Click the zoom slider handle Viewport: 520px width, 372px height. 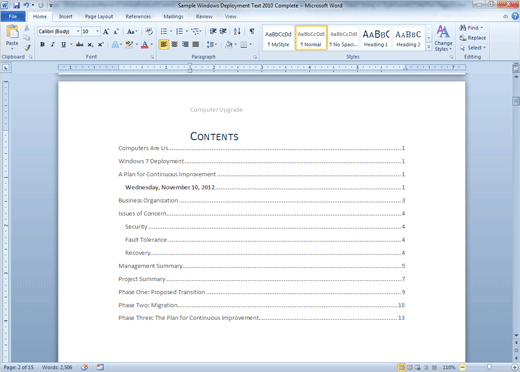coord(489,367)
